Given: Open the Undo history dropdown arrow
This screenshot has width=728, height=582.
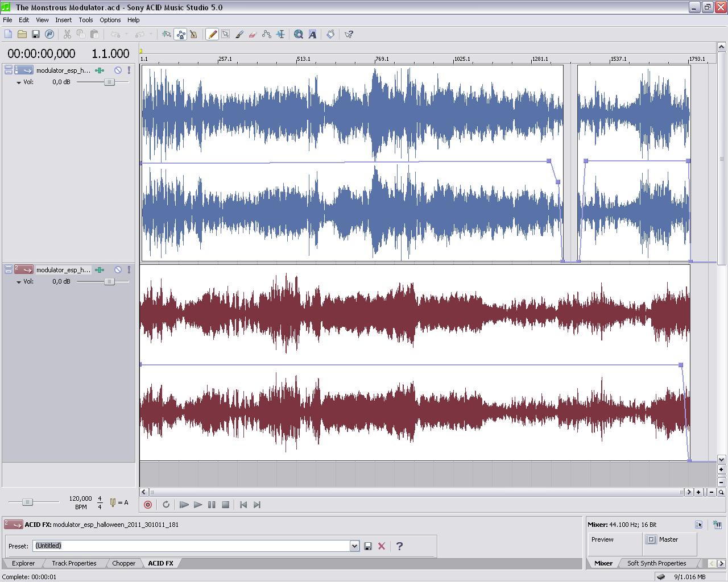Looking at the screenshot, I should coord(127,34).
